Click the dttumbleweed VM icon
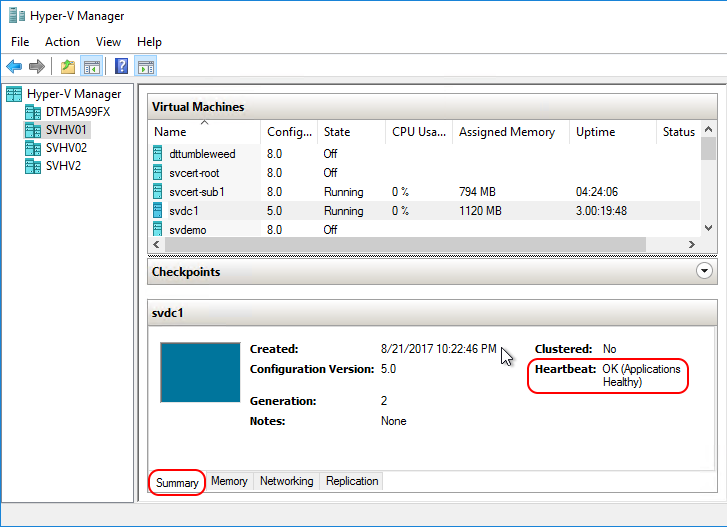 [158, 153]
